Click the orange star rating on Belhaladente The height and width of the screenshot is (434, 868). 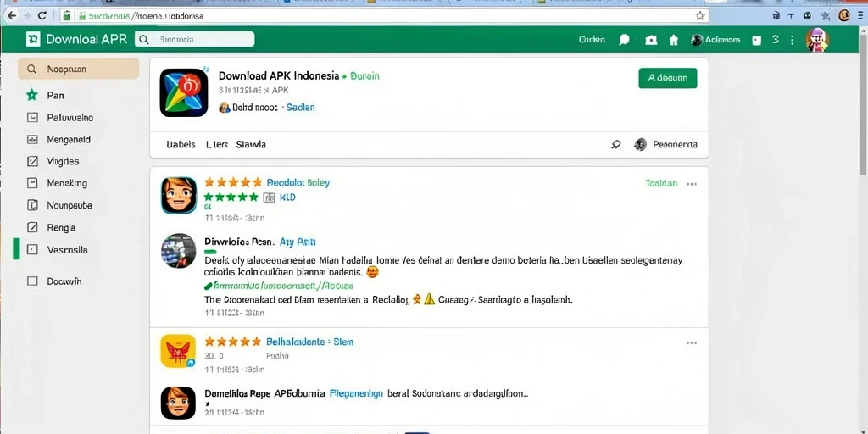(x=232, y=342)
